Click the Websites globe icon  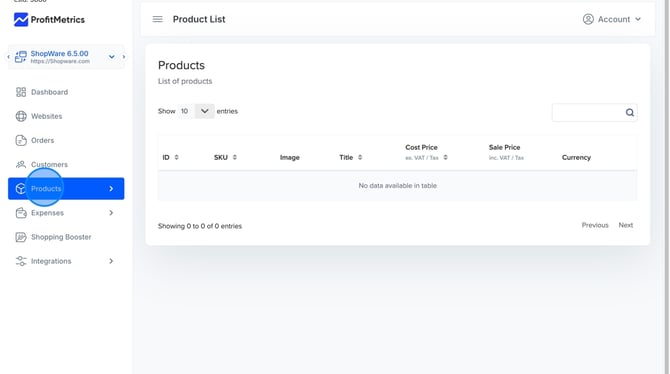[21, 116]
